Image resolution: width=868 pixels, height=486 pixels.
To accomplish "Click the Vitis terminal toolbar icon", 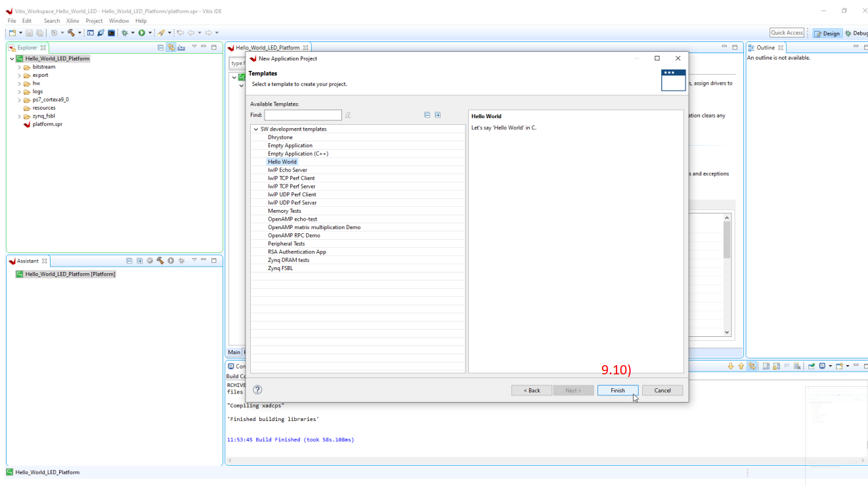I will (112, 33).
